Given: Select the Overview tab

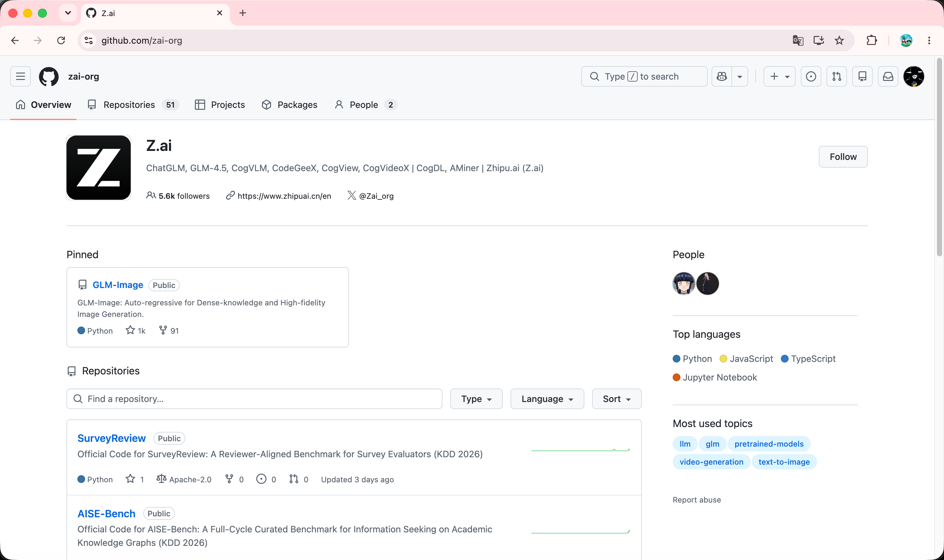Looking at the screenshot, I should (43, 105).
